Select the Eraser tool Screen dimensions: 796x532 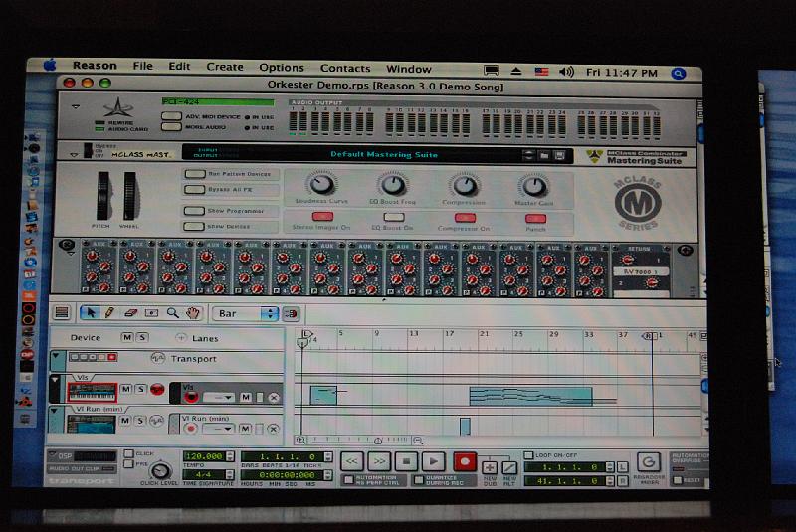pyautogui.click(x=129, y=313)
